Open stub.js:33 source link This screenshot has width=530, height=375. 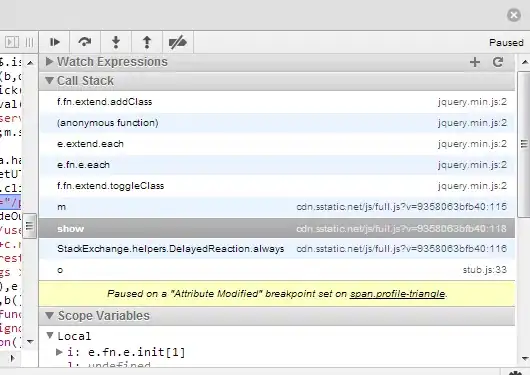pyautogui.click(x=485, y=270)
